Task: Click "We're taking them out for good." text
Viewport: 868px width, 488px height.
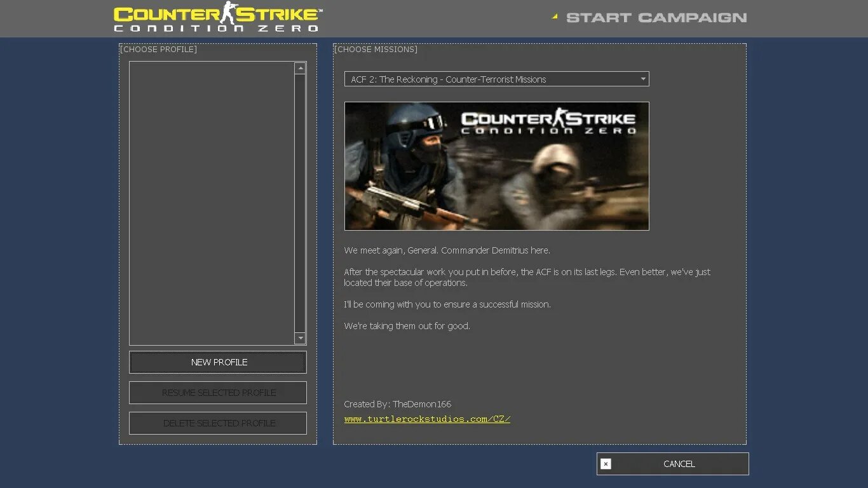Action: point(407,326)
